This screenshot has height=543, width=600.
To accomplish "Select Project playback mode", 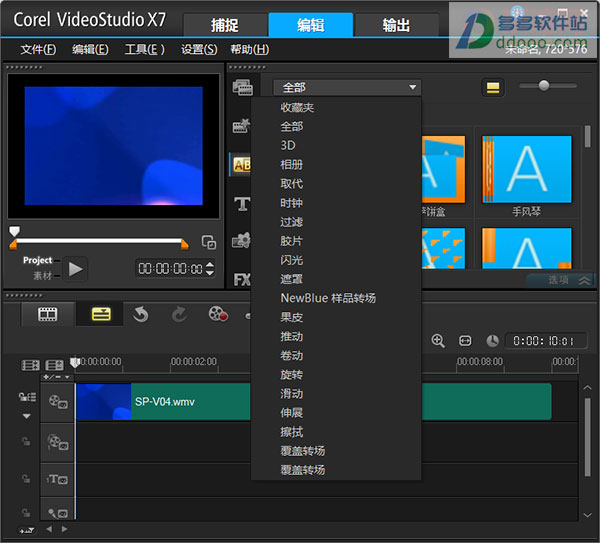I will point(38,260).
